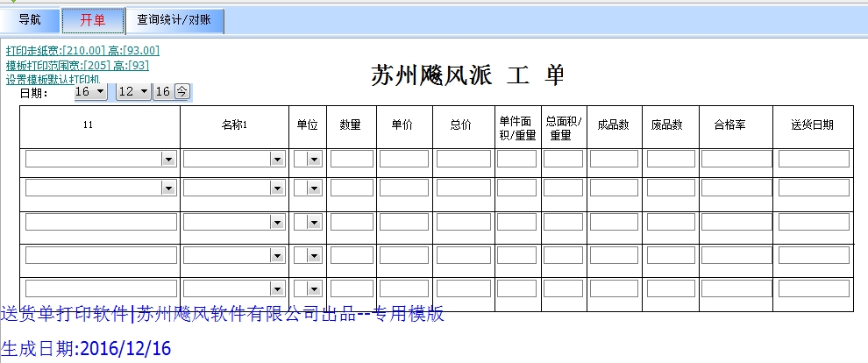The width and height of the screenshot is (868, 363).
Task: Click the first row's 总面积/重量 field
Action: (x=564, y=159)
